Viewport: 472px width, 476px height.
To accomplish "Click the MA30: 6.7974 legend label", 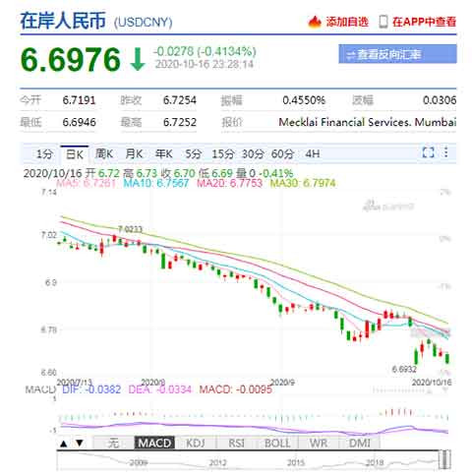I will click(303, 183).
